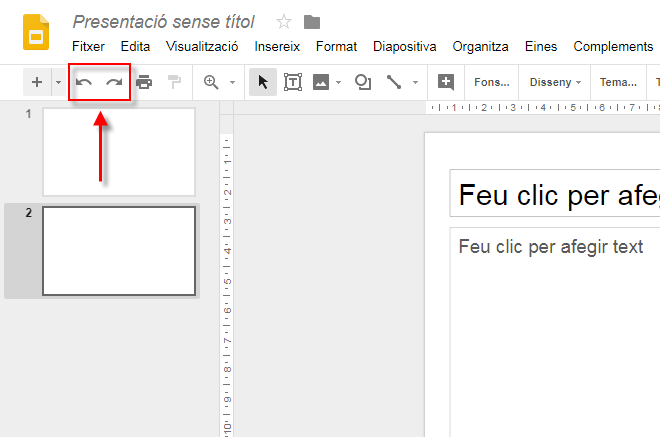
Task: Open the Disseny layout dropdown
Action: pos(555,82)
